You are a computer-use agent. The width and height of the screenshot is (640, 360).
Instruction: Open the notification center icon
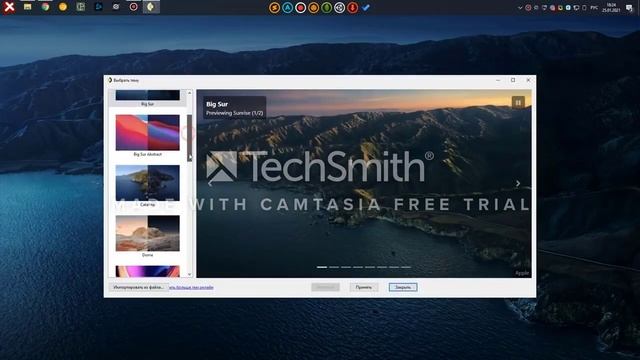tap(629, 8)
